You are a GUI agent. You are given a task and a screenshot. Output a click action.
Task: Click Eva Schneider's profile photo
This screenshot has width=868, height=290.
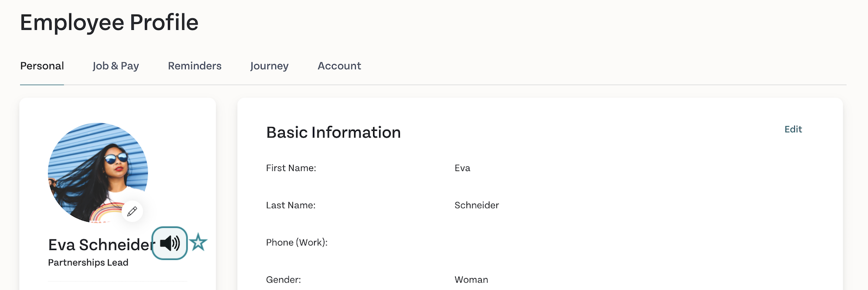[98, 173]
